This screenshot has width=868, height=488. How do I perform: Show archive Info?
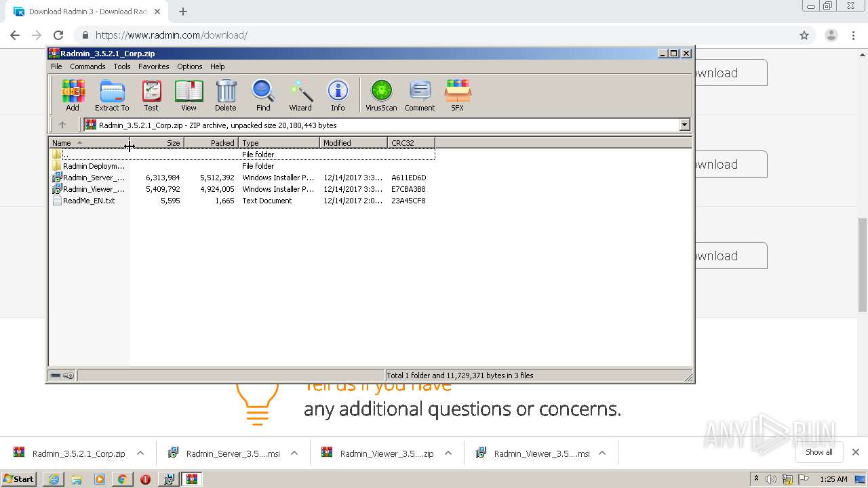coord(338,95)
